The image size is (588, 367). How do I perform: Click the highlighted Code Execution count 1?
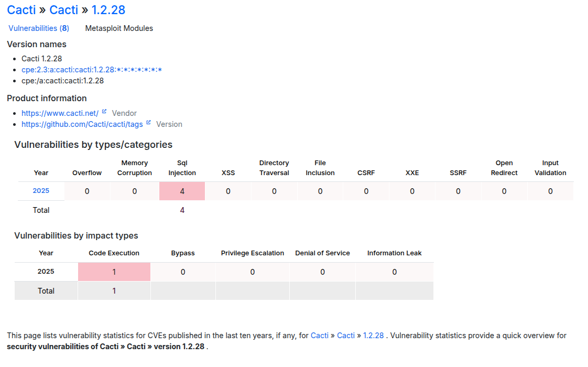(x=114, y=272)
